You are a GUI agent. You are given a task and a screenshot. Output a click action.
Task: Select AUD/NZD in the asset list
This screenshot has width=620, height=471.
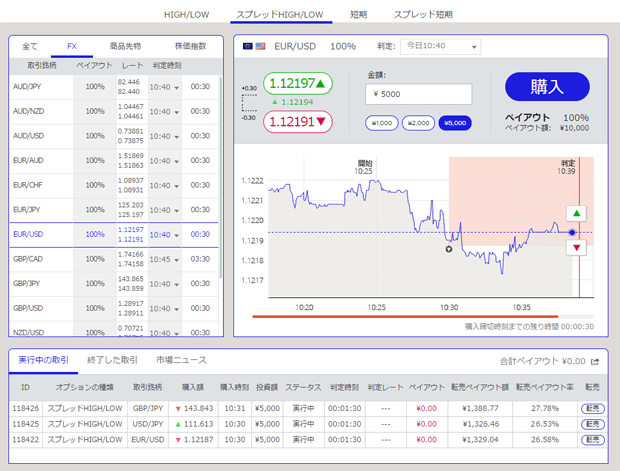click(x=28, y=111)
